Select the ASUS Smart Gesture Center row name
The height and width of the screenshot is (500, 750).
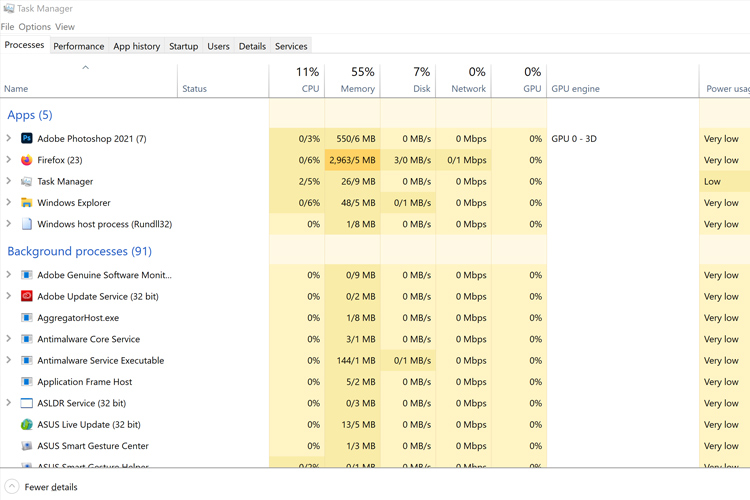coord(93,446)
